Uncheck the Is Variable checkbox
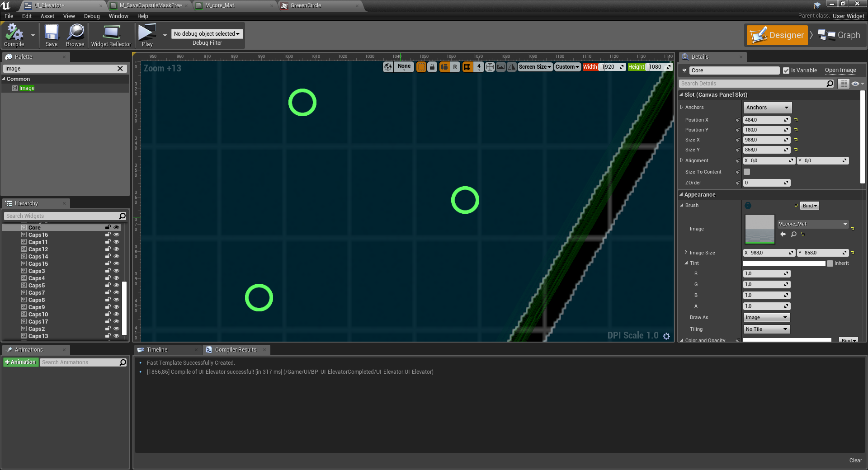 [786, 70]
